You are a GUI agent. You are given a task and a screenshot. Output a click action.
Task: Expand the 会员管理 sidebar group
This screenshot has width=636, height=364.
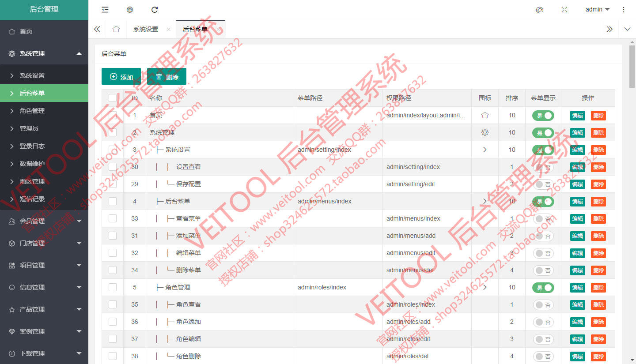pos(79,221)
